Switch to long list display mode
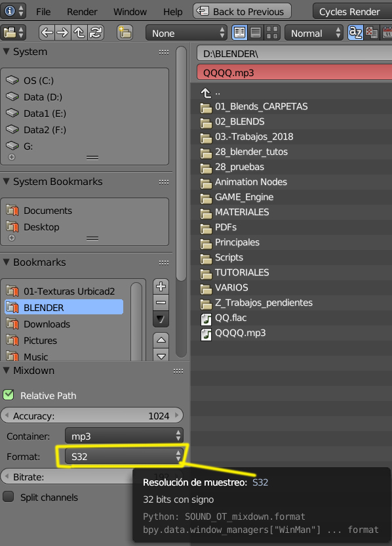This screenshot has height=546, width=392. coord(256,33)
